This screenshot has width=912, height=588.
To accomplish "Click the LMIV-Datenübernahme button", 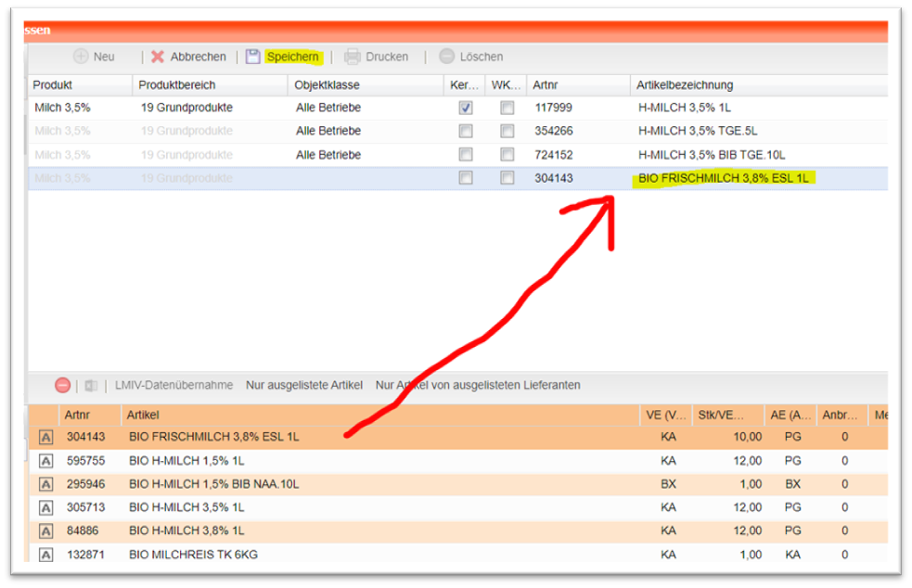I will pos(173,385).
